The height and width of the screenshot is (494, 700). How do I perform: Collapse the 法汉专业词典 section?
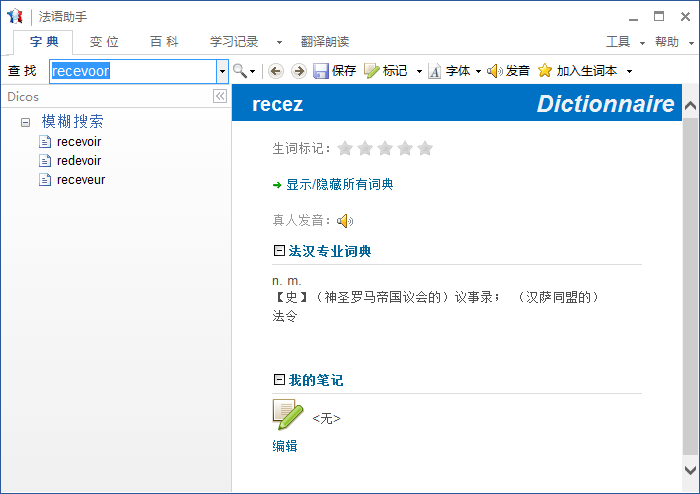[x=279, y=250]
